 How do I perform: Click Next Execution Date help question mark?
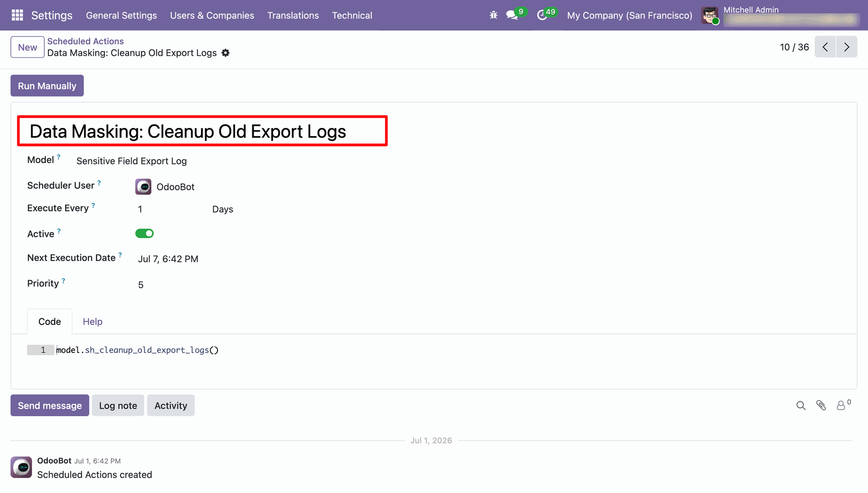click(x=120, y=255)
